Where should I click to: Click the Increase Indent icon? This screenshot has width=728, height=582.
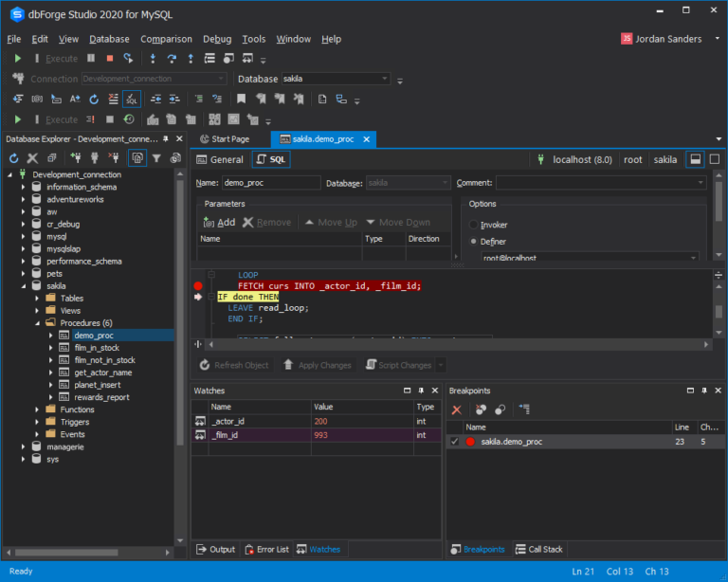(174, 99)
